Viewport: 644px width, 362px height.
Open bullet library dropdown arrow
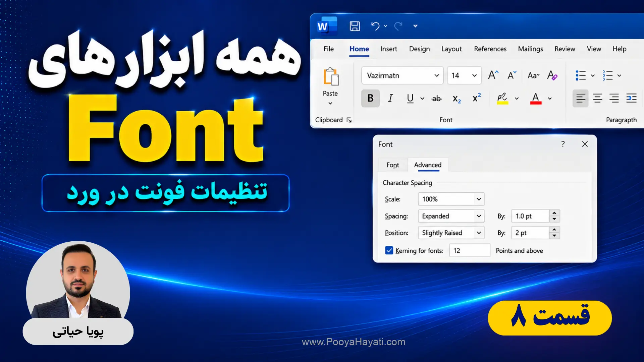point(593,76)
